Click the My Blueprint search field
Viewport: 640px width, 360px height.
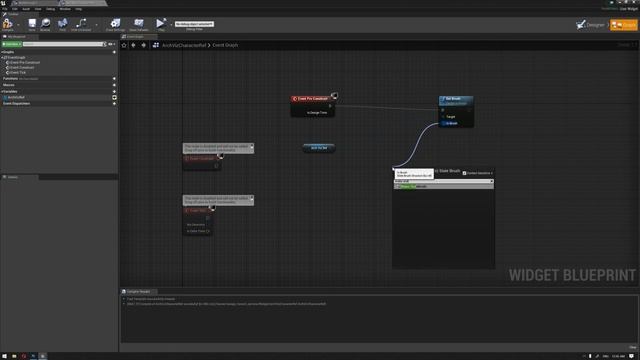point(64,44)
